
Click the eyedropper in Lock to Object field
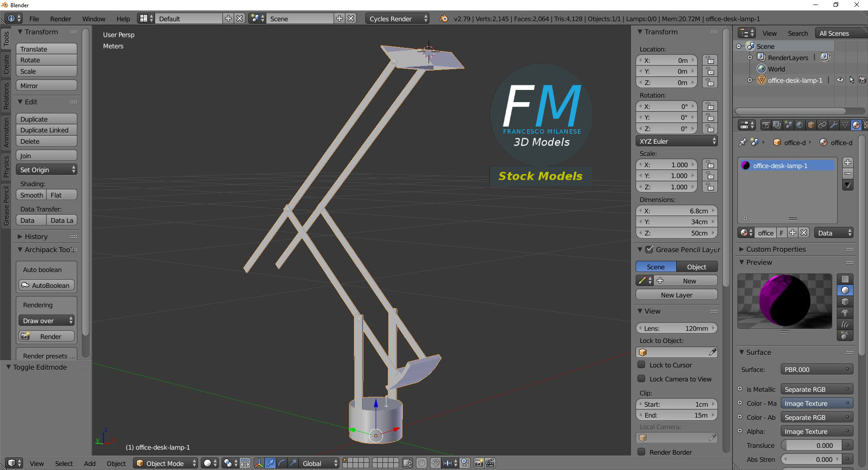pos(712,352)
